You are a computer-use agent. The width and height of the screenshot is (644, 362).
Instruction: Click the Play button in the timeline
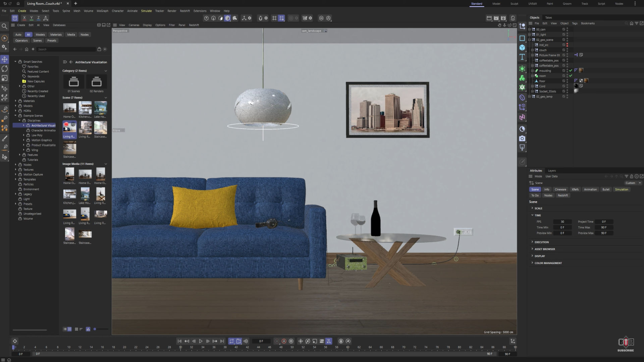(201, 341)
